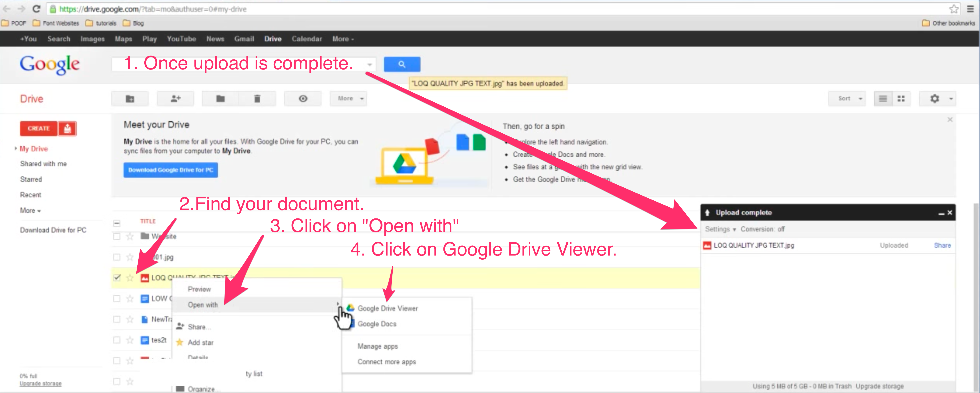This screenshot has width=980, height=393.
Task: Click Download Drive for PC sidebar link
Action: tap(53, 230)
